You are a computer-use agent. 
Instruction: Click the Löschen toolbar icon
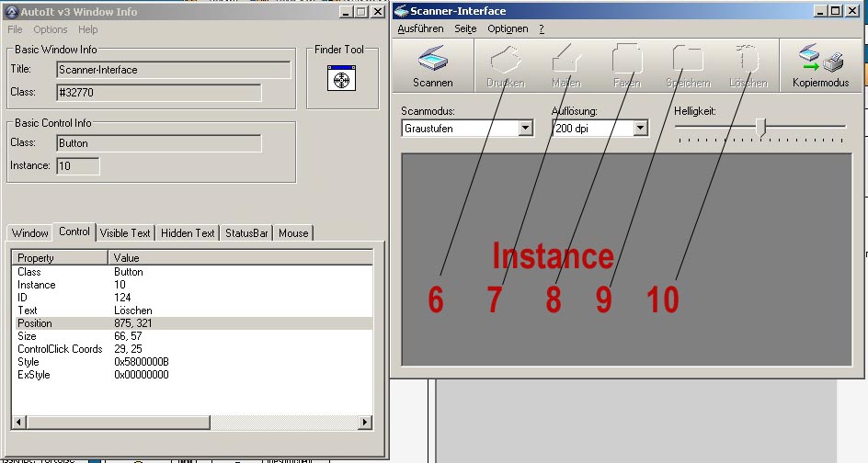tap(748, 61)
